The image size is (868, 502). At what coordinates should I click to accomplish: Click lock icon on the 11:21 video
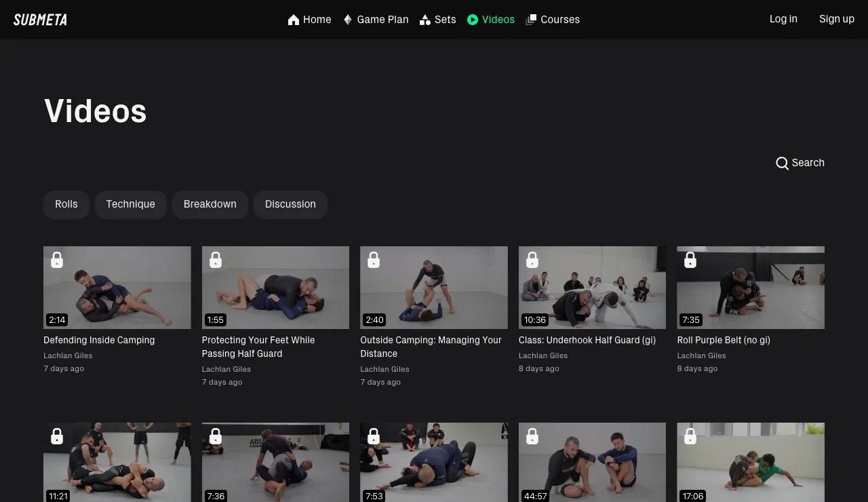pos(57,436)
